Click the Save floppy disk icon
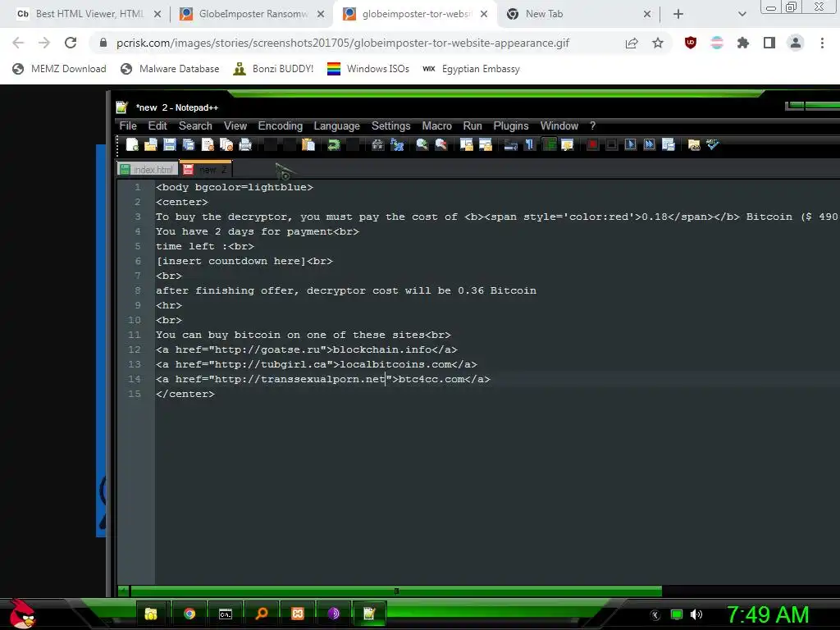Image resolution: width=840 pixels, height=630 pixels. pos(170,144)
